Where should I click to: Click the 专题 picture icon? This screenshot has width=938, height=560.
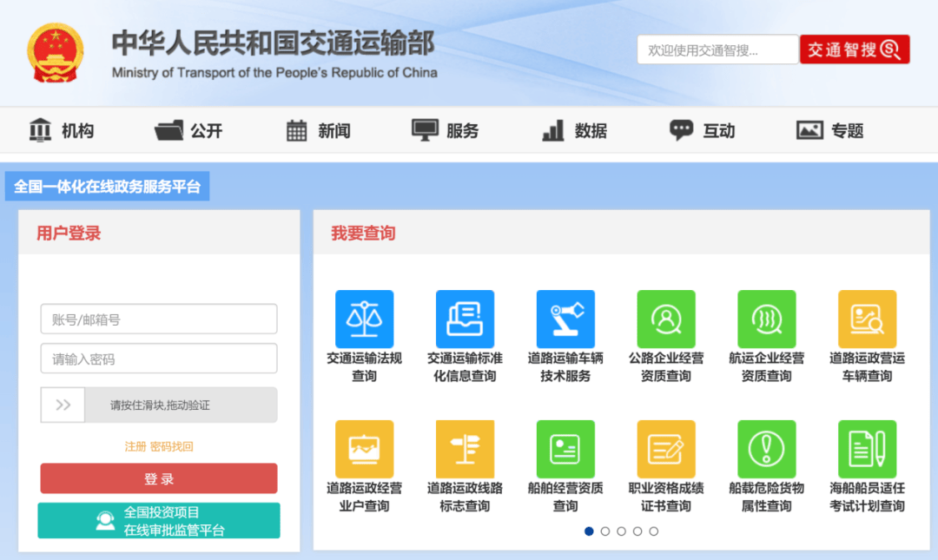(x=809, y=130)
